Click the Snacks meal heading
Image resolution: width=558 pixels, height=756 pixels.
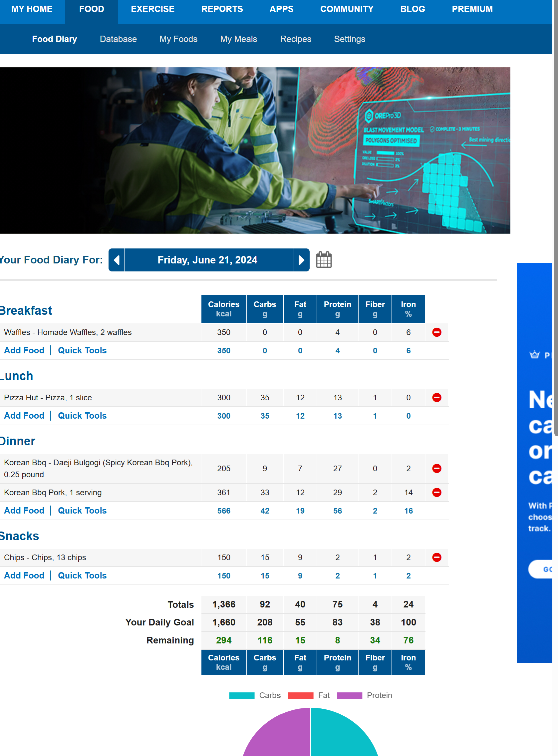point(20,536)
